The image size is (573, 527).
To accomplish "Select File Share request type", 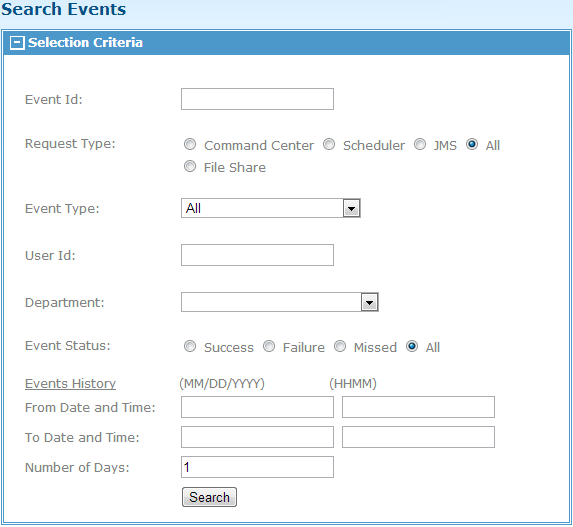I will click(190, 166).
